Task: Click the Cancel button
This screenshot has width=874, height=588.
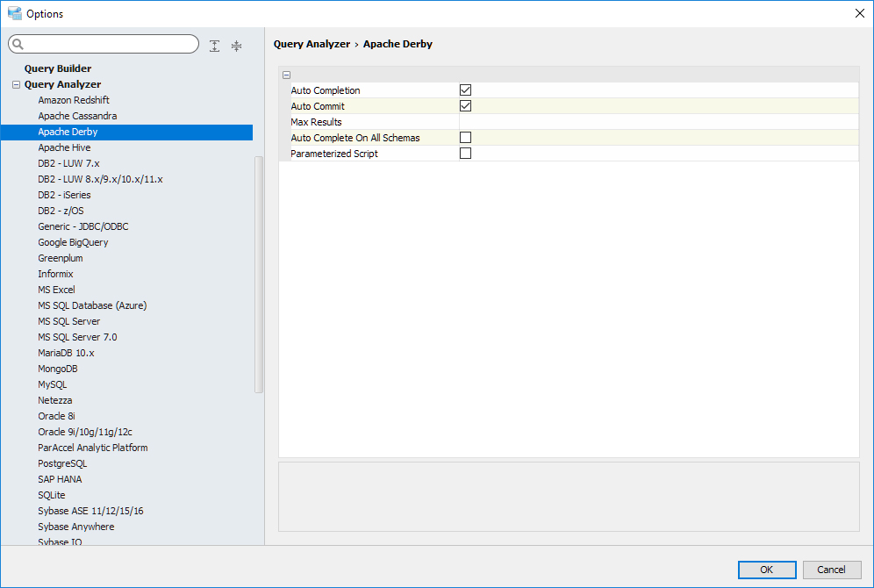Action: [x=831, y=570]
